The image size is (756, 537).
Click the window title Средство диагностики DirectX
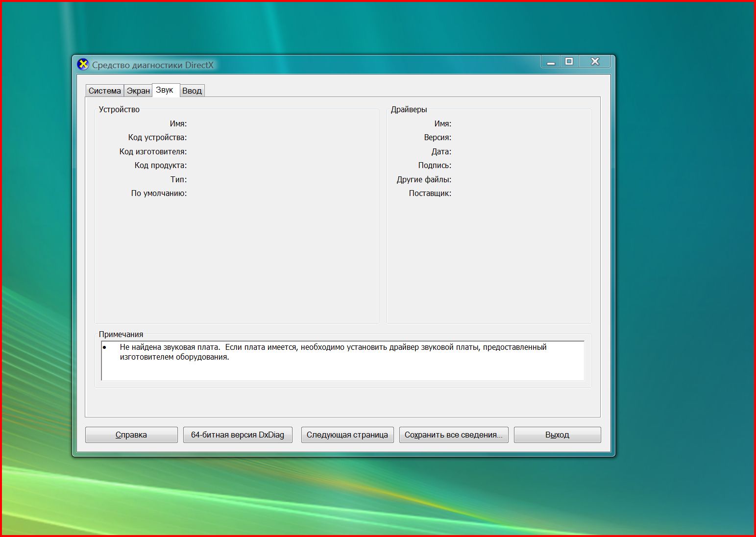click(153, 65)
